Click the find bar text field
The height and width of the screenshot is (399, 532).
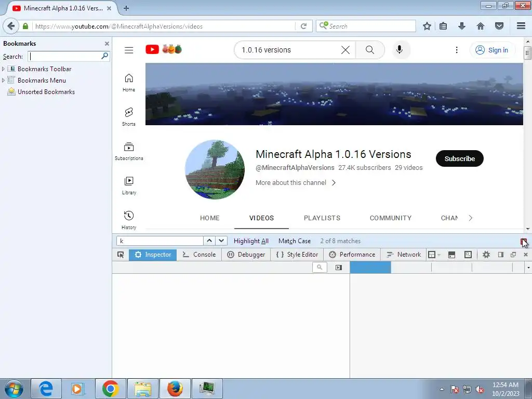[160, 241]
